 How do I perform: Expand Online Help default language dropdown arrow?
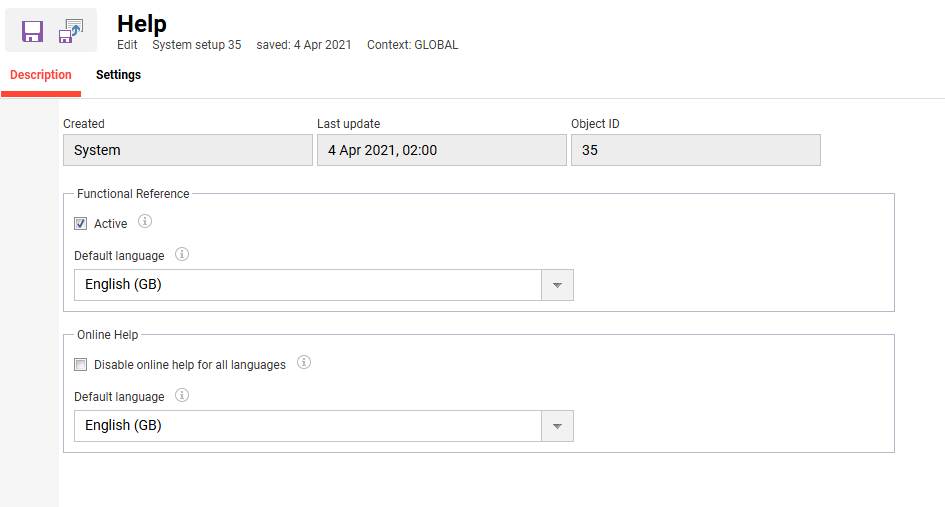[x=557, y=426]
